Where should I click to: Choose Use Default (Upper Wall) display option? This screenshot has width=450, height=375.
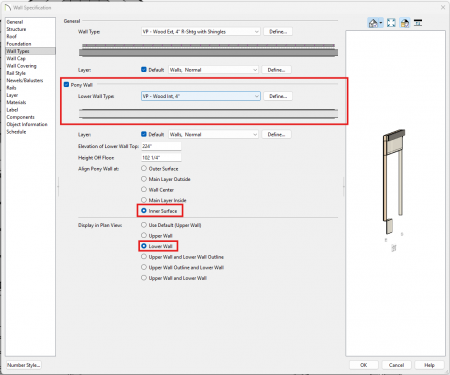point(144,225)
